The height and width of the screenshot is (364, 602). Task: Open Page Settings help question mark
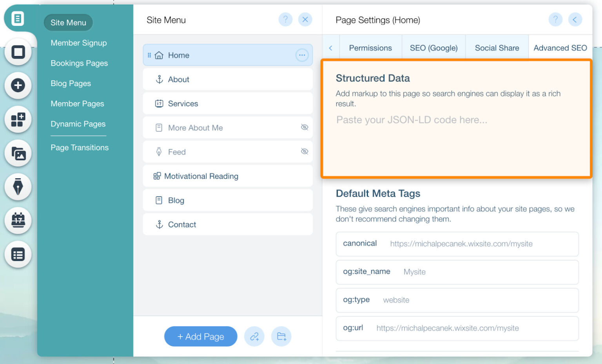[x=555, y=20]
